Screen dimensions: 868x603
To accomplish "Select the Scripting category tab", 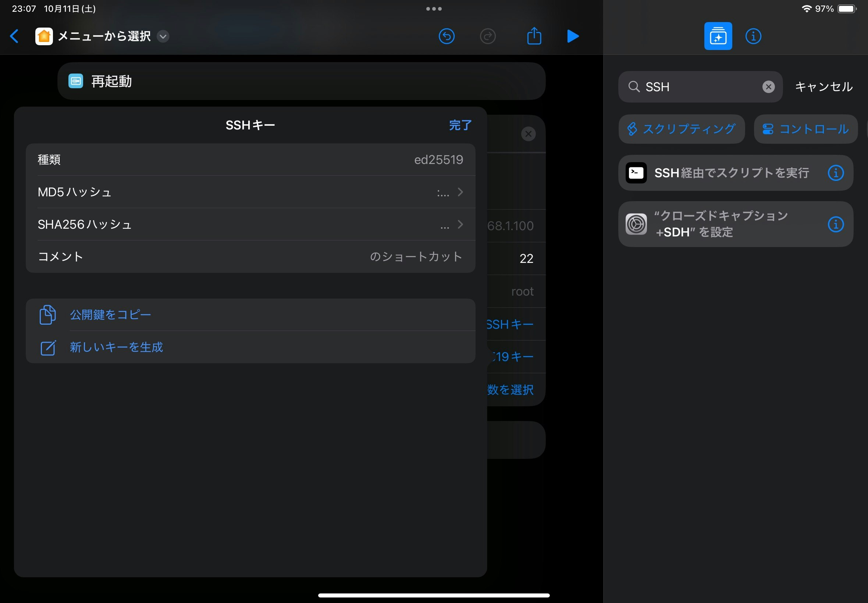I will click(x=681, y=129).
